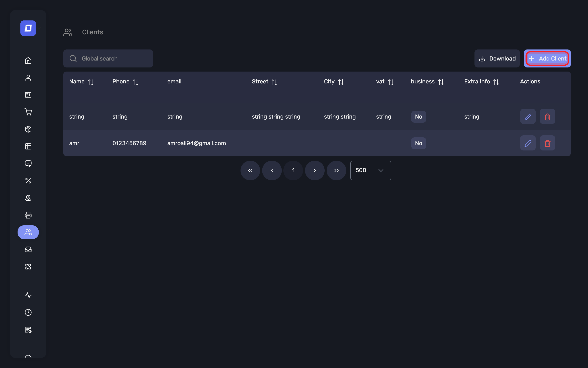The height and width of the screenshot is (368, 588).
Task: Sort table by Name column
Action: pos(91,82)
